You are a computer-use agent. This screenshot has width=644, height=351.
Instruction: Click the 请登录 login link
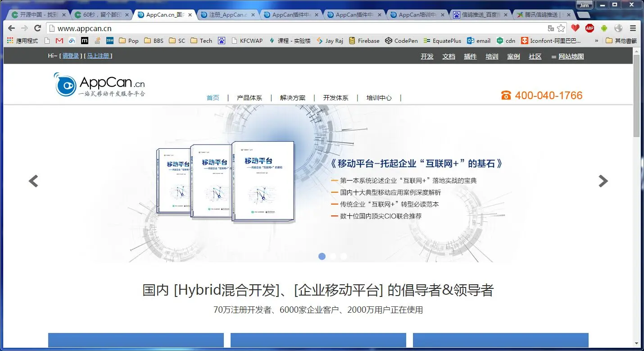71,56
